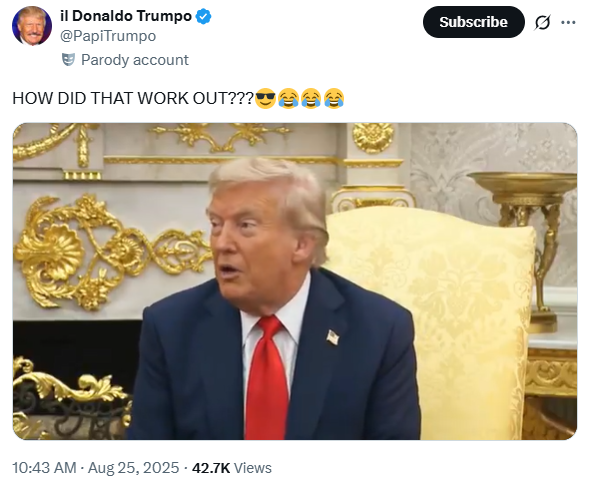Open the Grok explain-post icon
This screenshot has height=481, width=593.
coord(542,22)
